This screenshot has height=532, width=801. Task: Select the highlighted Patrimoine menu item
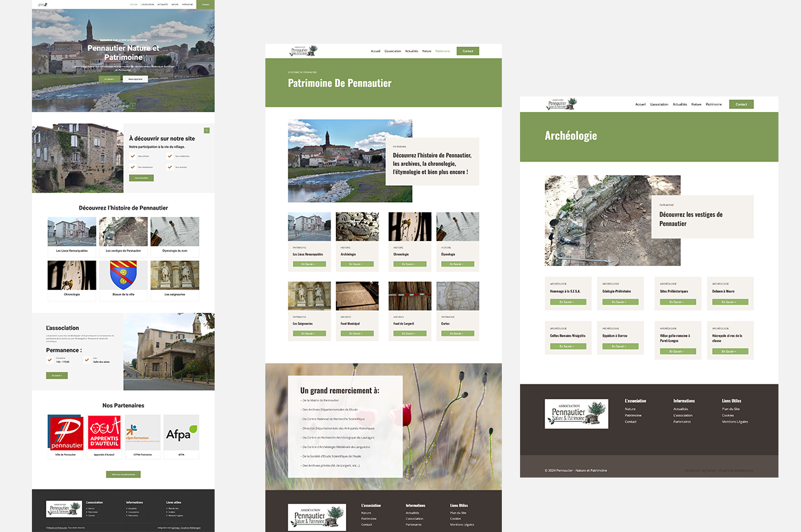point(442,51)
